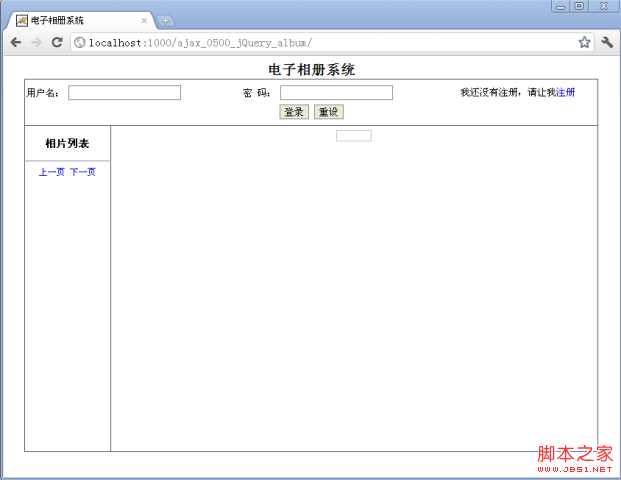Viewport: 621px width, 480px height.
Task: Click the 登录 login button
Action: 294,112
